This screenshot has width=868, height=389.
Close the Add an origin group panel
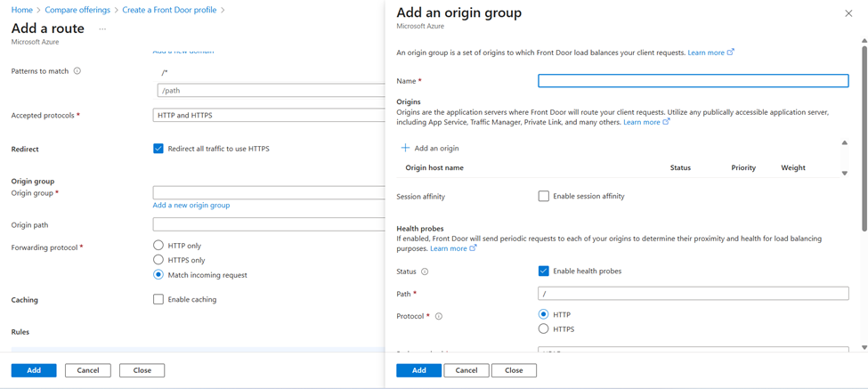click(848, 13)
